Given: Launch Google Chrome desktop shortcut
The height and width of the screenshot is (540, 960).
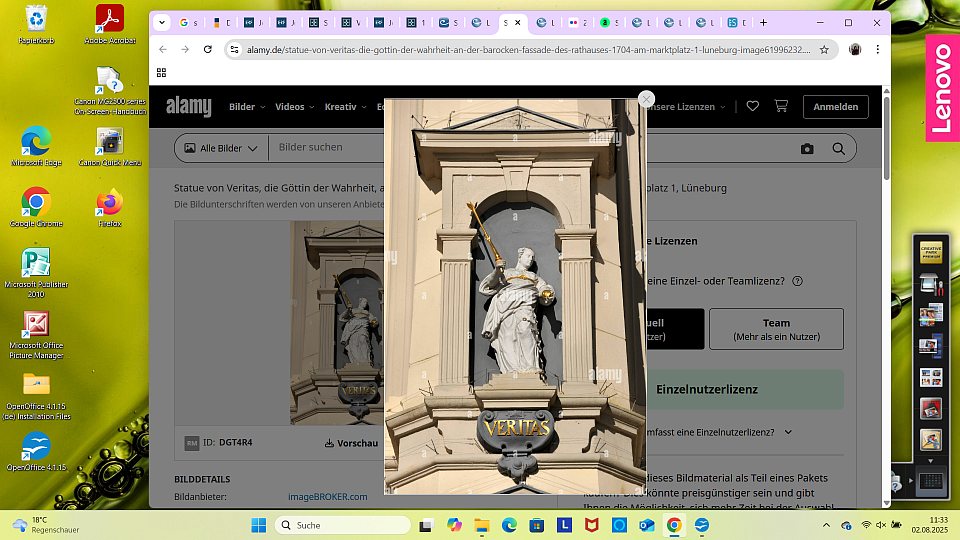Looking at the screenshot, I should [x=36, y=208].
